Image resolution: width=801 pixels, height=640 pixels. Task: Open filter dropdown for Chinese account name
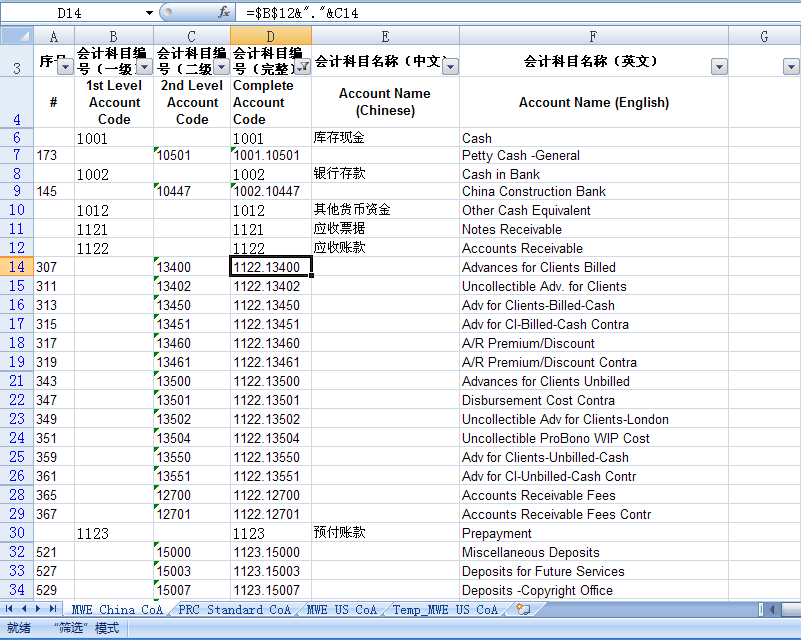click(450, 67)
